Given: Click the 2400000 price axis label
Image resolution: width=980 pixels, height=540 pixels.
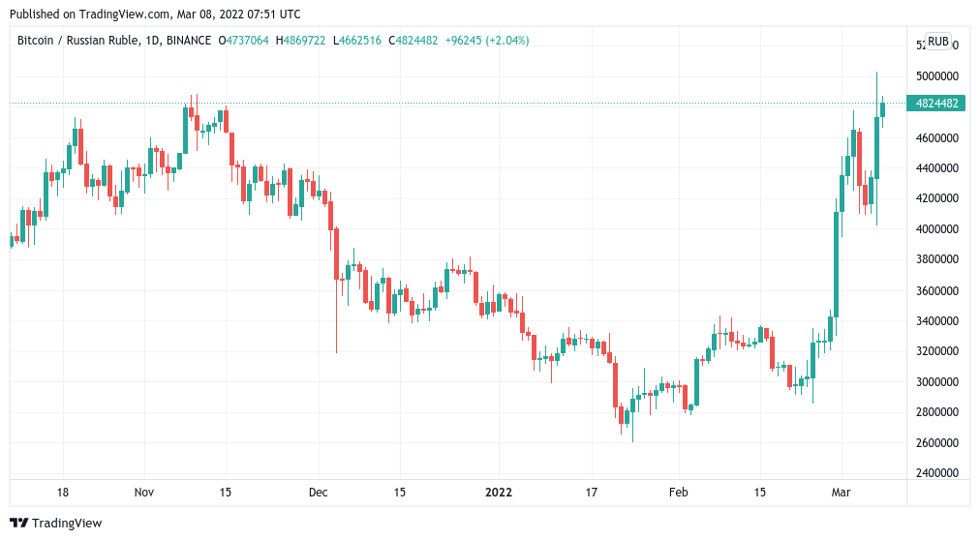Looking at the screenshot, I should (936, 473).
